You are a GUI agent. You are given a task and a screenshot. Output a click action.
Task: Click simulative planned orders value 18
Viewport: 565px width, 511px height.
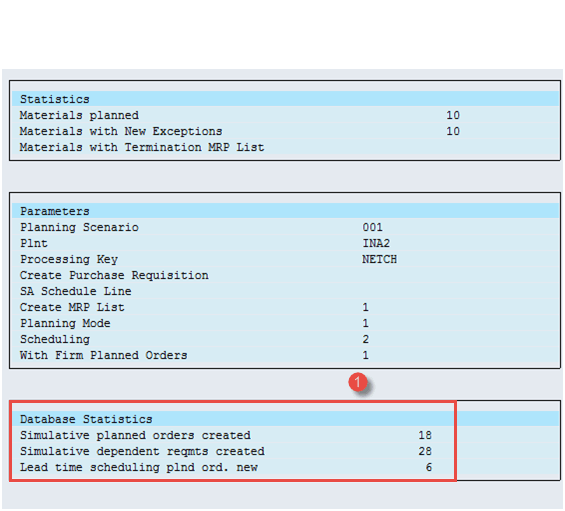point(425,435)
